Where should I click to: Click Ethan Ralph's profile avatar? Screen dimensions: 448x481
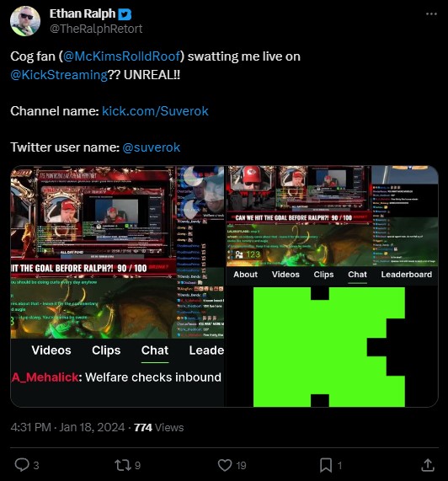click(25, 21)
